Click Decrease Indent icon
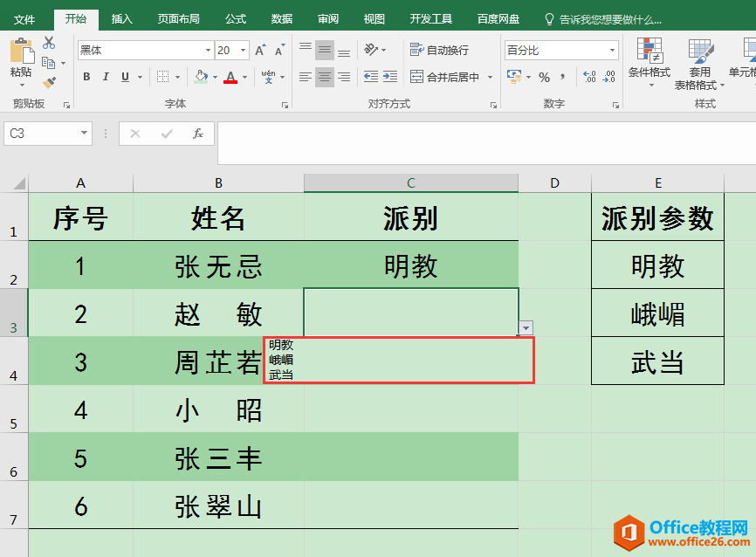 371,77
